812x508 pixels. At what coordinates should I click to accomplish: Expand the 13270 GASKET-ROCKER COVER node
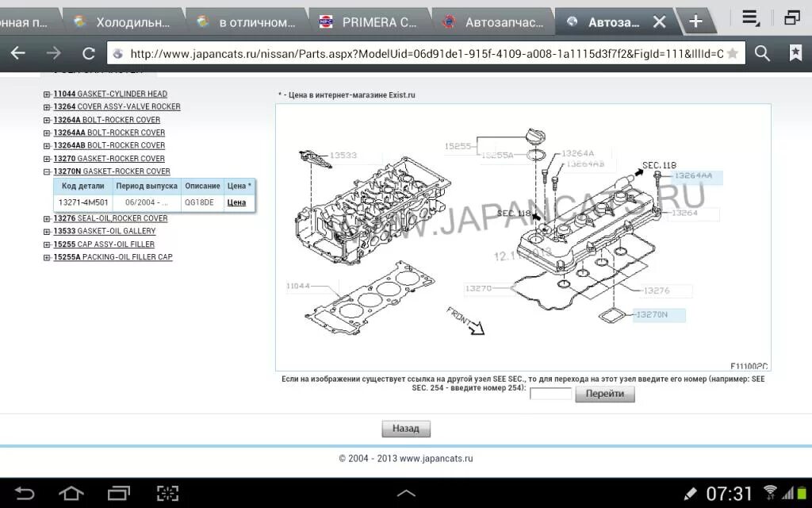[47, 159]
